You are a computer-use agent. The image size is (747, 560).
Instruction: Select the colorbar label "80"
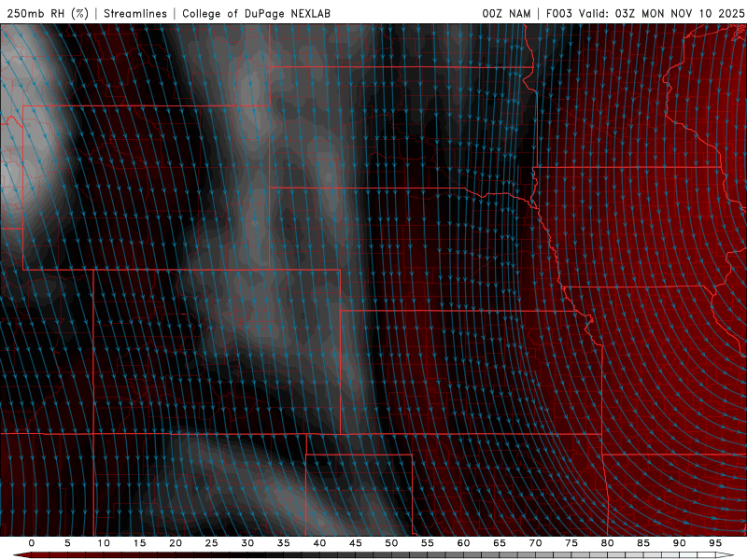607,543
